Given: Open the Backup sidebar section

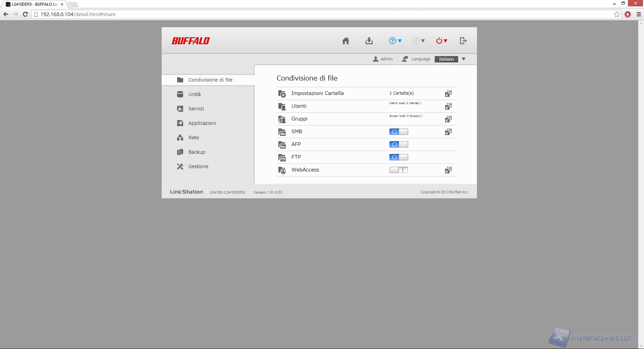Looking at the screenshot, I should point(197,152).
